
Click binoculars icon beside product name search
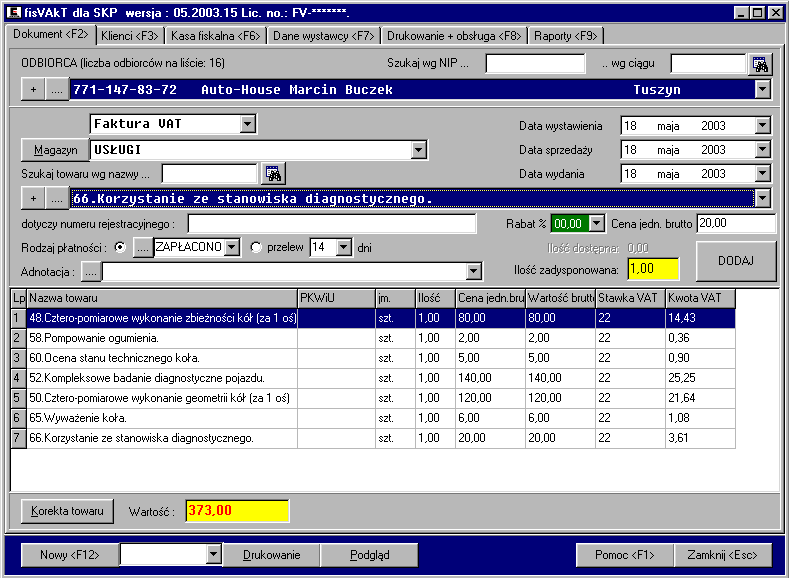[x=272, y=174]
